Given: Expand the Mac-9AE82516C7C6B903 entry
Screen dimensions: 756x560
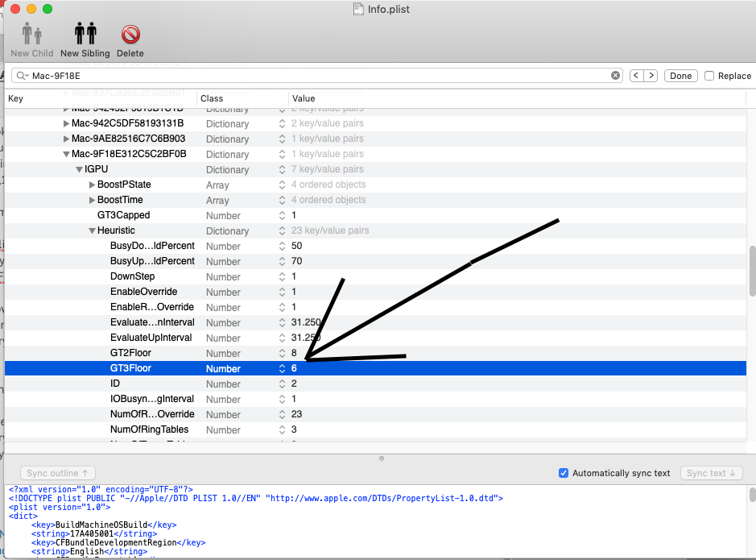Looking at the screenshot, I should click(66, 139).
